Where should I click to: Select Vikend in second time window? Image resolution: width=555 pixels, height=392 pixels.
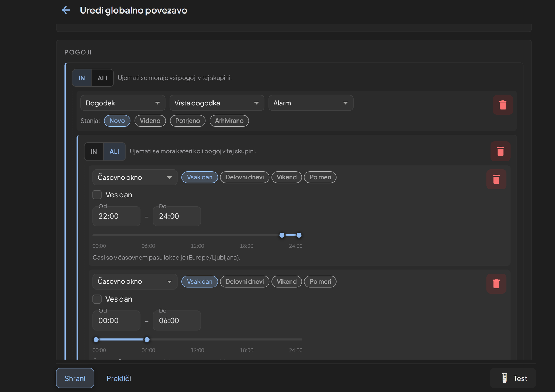tap(287, 282)
